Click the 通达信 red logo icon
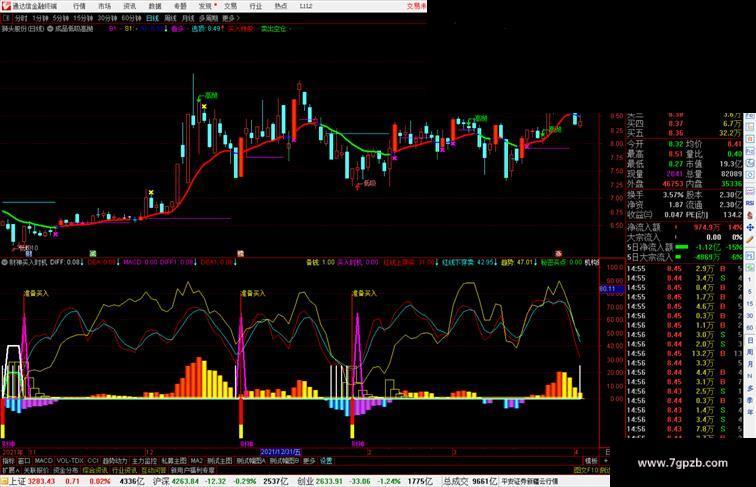Image resolution: width=756 pixels, height=487 pixels. point(5,6)
